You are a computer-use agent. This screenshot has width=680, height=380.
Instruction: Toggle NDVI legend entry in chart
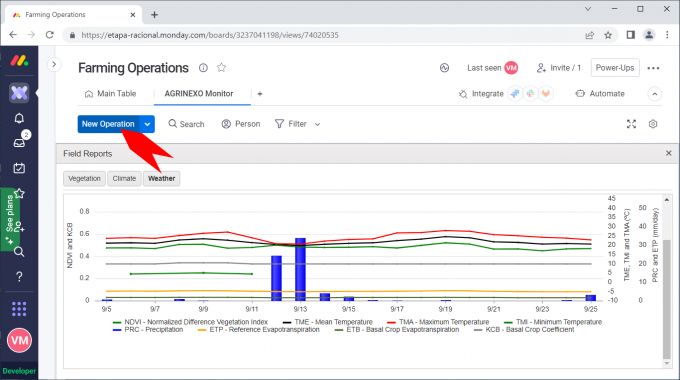click(190, 322)
